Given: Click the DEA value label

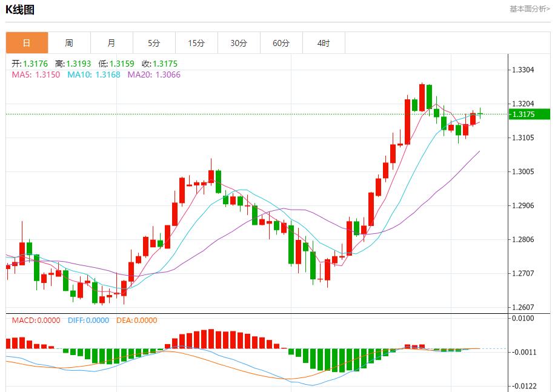Looking at the screenshot, I should 138,321.
